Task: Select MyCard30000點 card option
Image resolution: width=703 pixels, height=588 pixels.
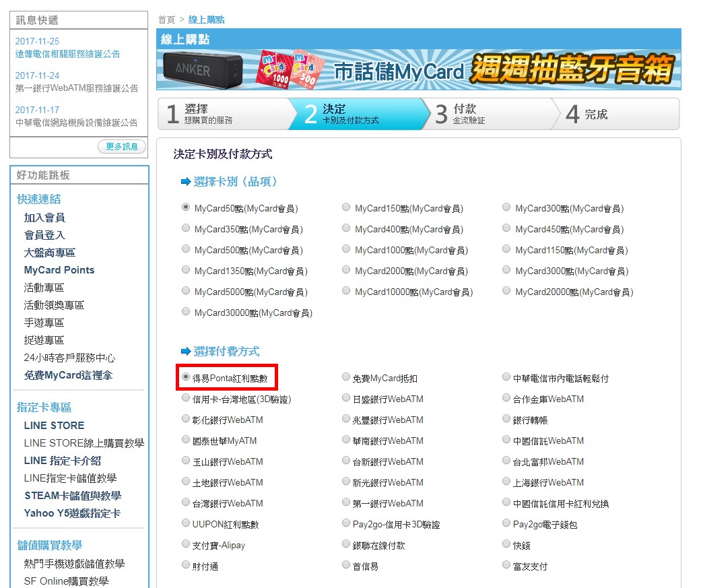Action: pos(186,311)
